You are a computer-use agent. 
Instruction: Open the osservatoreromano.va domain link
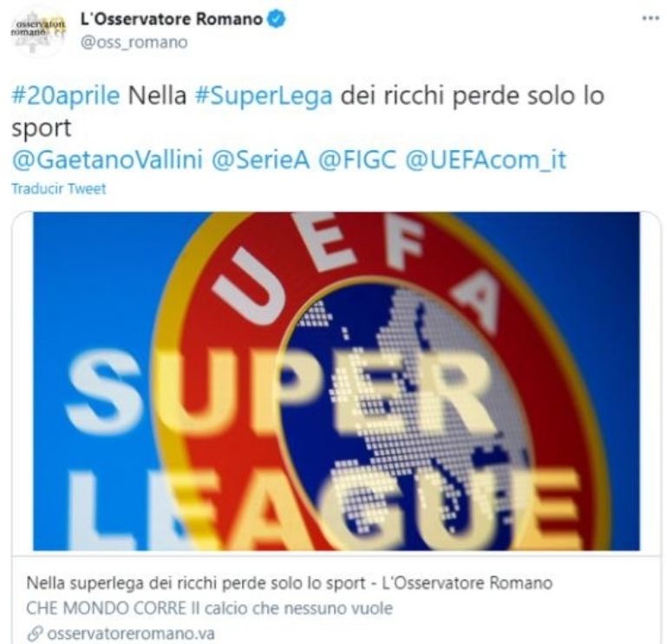click(x=131, y=634)
